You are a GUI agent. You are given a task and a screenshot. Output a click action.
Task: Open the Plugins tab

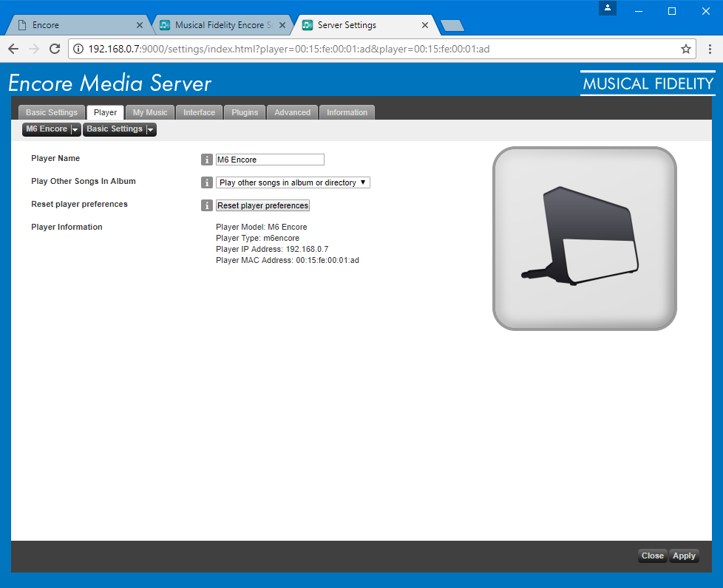pyautogui.click(x=245, y=112)
